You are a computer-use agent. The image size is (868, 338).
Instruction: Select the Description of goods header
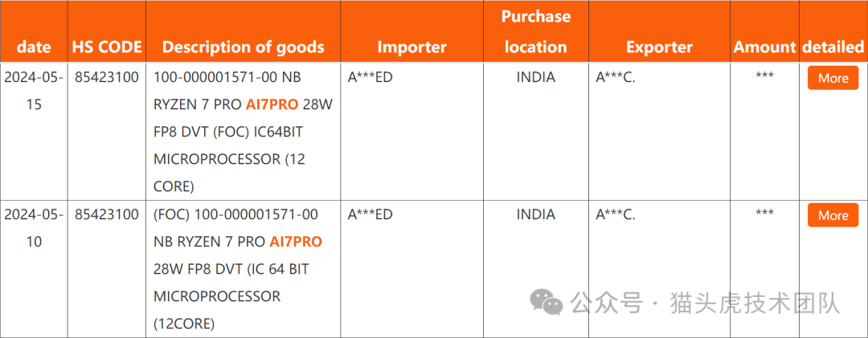243,47
